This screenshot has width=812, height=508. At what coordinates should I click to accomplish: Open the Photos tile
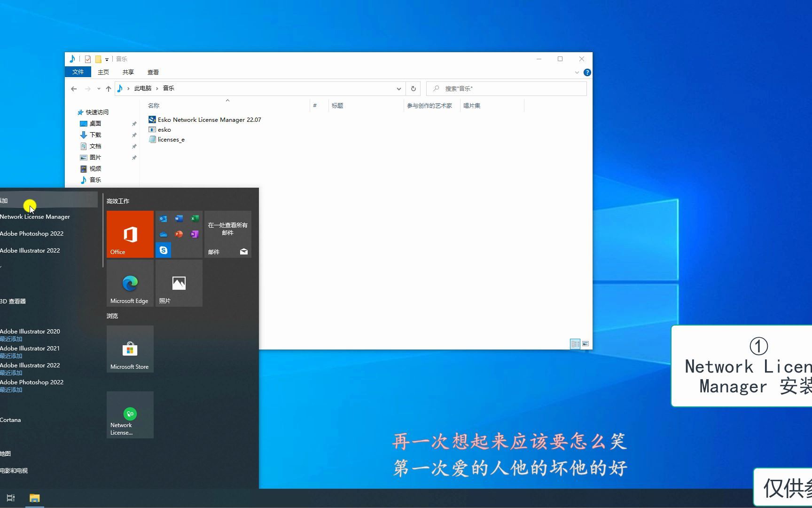pos(179,283)
